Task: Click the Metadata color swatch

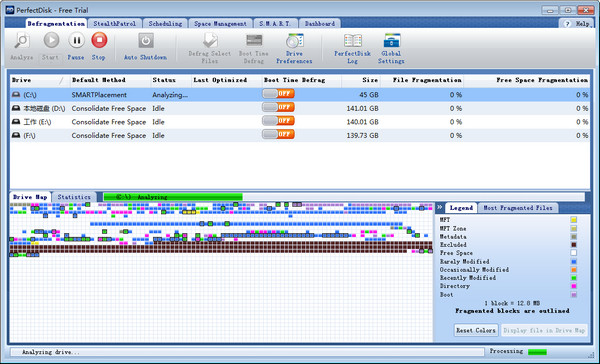Action: (x=574, y=237)
